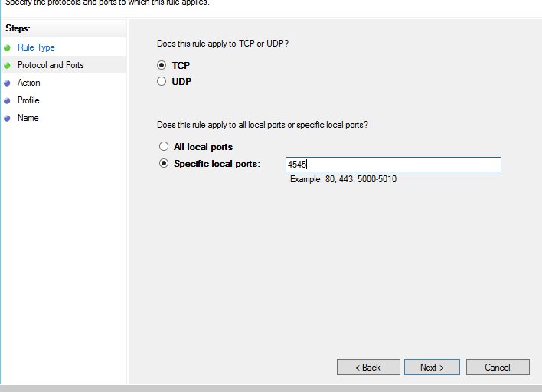Screen dimensions: 542x392
Task: Select the UDP radio button
Action: pyautogui.click(x=162, y=81)
